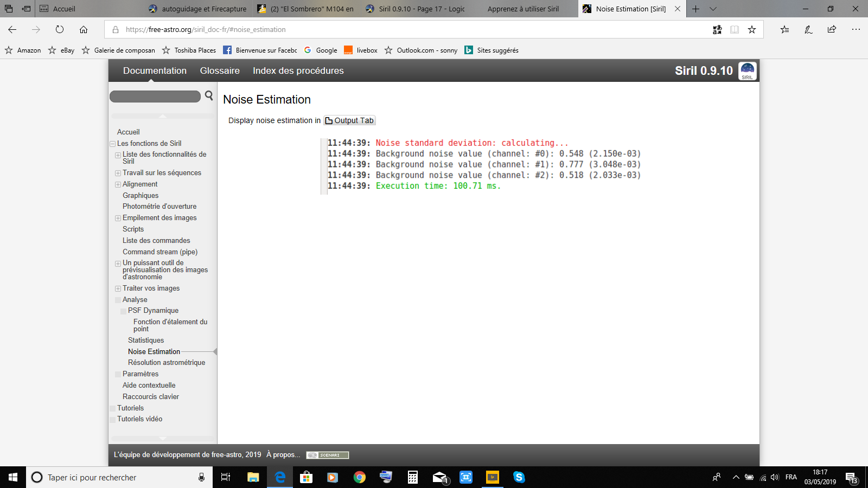The image size is (868, 488).
Task: Click the set tabs aside icon
Action: 26,9
